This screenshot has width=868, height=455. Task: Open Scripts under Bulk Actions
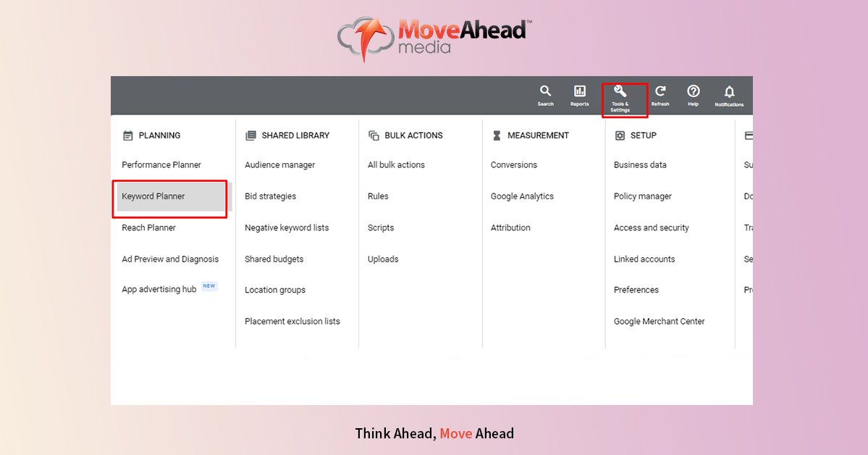tap(381, 227)
